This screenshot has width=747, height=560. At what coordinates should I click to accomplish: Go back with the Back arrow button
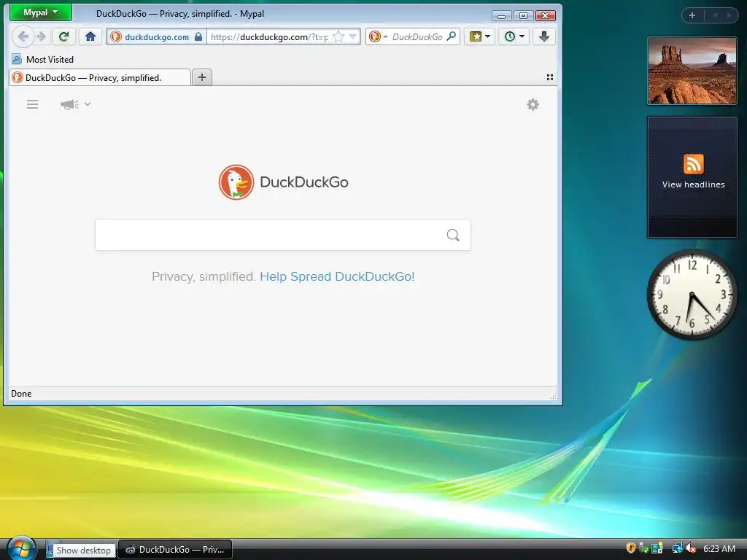click(23, 36)
